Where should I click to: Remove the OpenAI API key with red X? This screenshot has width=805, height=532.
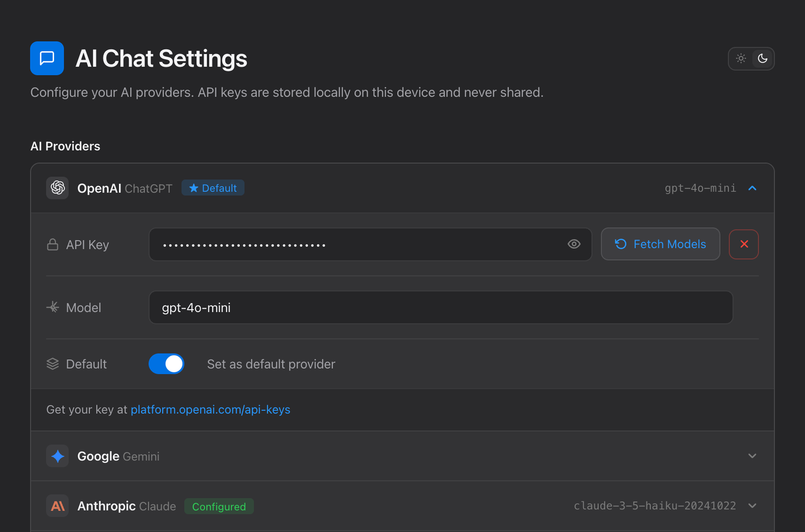[744, 244]
